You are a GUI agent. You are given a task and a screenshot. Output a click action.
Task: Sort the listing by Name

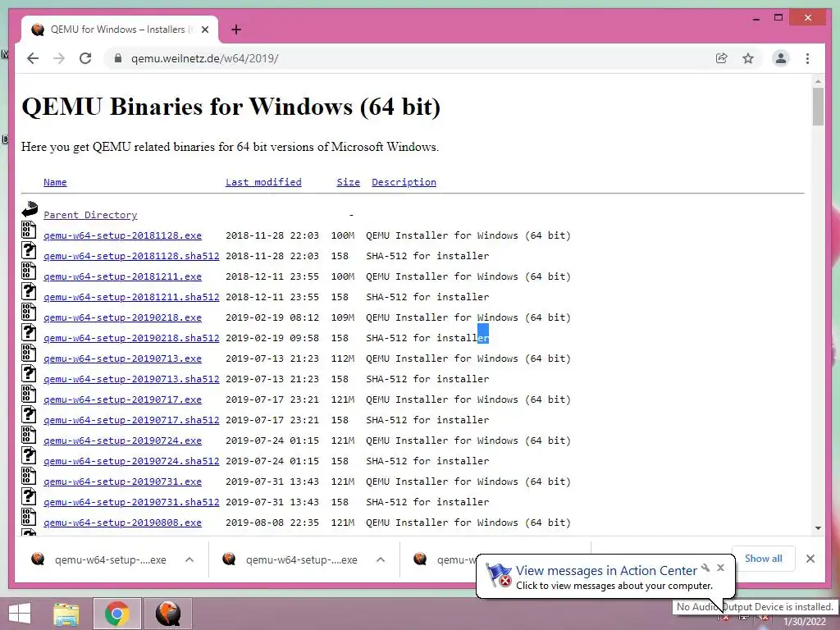point(55,182)
